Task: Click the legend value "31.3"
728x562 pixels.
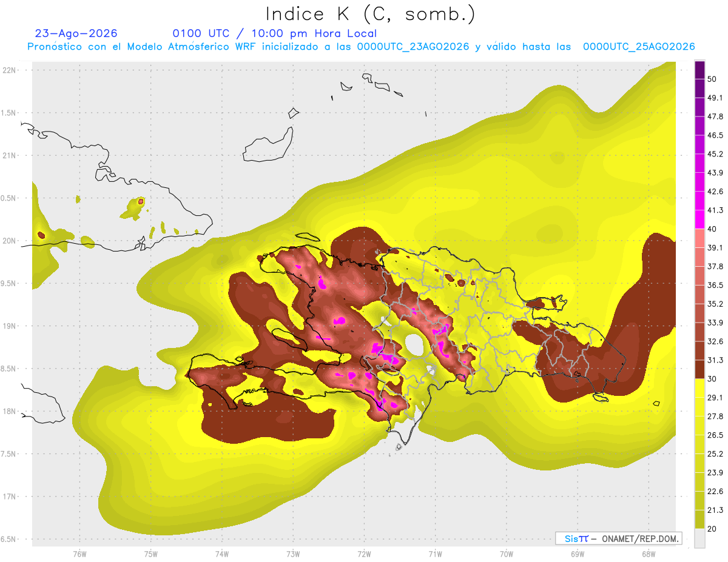Action: click(x=715, y=360)
